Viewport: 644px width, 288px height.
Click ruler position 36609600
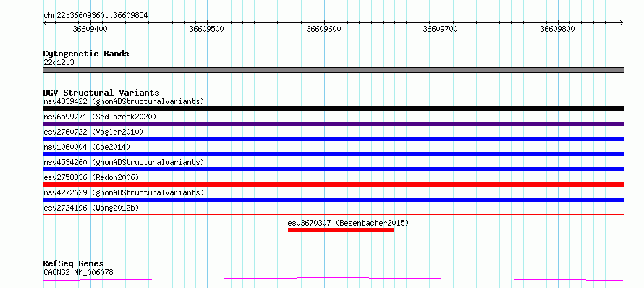pos(324,30)
